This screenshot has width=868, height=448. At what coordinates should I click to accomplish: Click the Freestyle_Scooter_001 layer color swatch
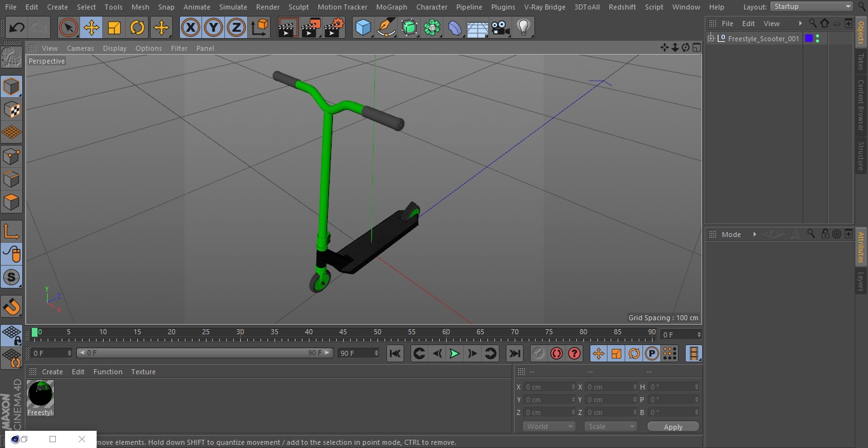point(809,38)
